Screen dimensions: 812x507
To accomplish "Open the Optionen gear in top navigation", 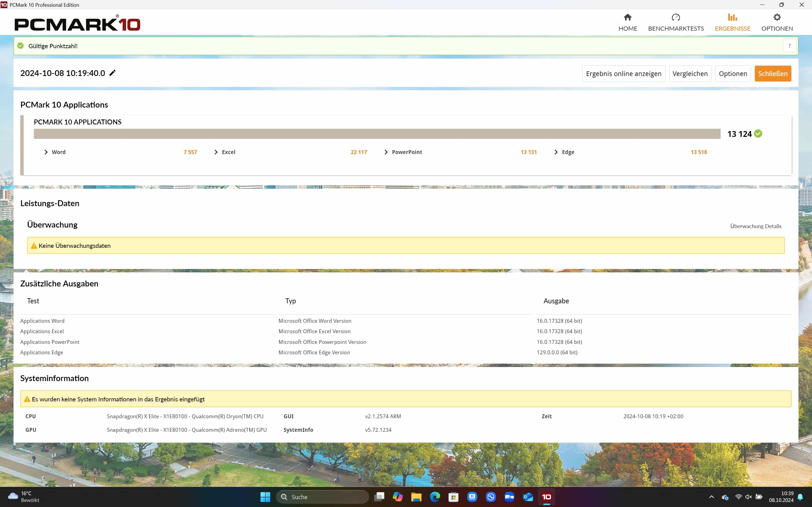I will [777, 17].
